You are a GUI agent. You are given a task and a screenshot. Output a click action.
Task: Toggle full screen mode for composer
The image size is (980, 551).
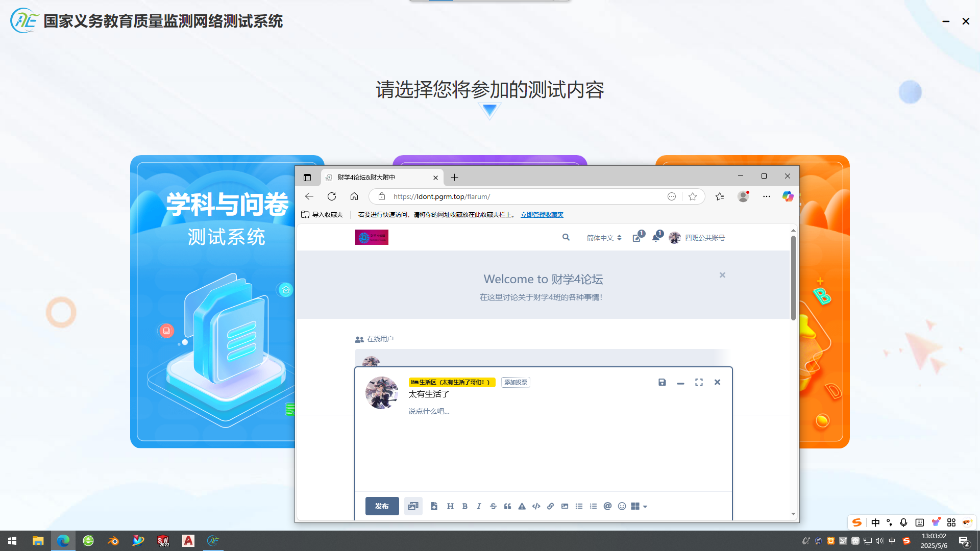699,382
